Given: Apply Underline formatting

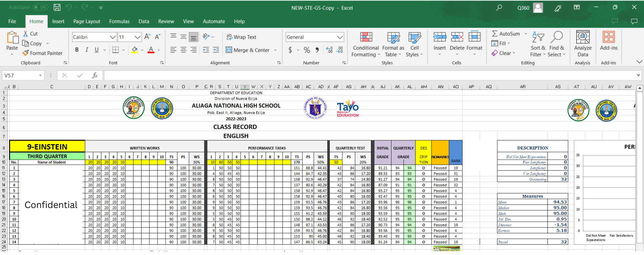Looking at the screenshot, I should tap(97, 50).
